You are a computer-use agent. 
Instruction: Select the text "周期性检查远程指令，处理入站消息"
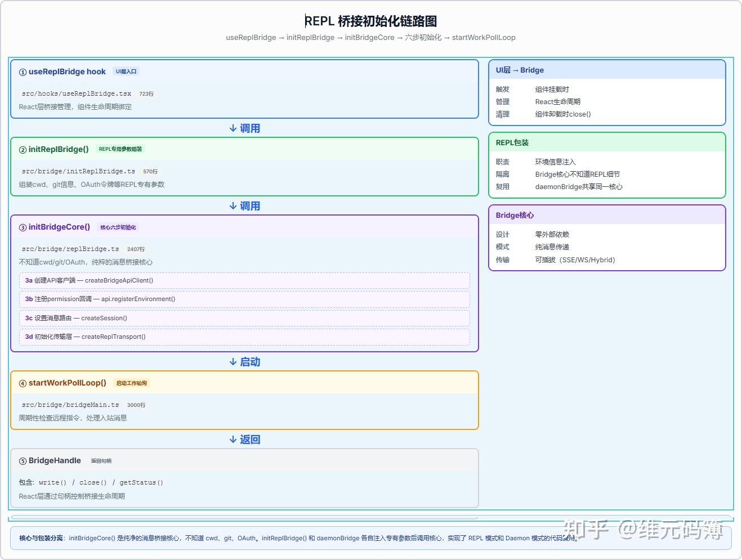click(73, 418)
